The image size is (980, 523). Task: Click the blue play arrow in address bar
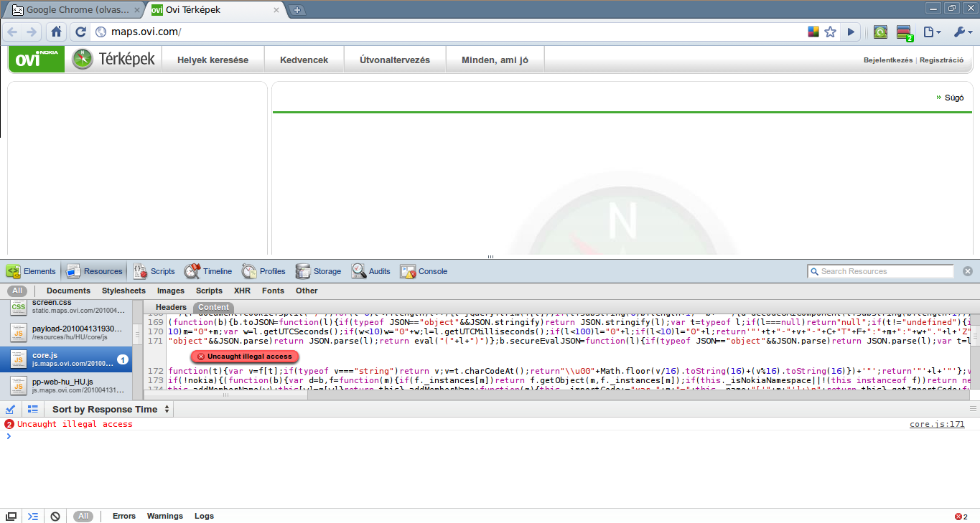coord(851,32)
